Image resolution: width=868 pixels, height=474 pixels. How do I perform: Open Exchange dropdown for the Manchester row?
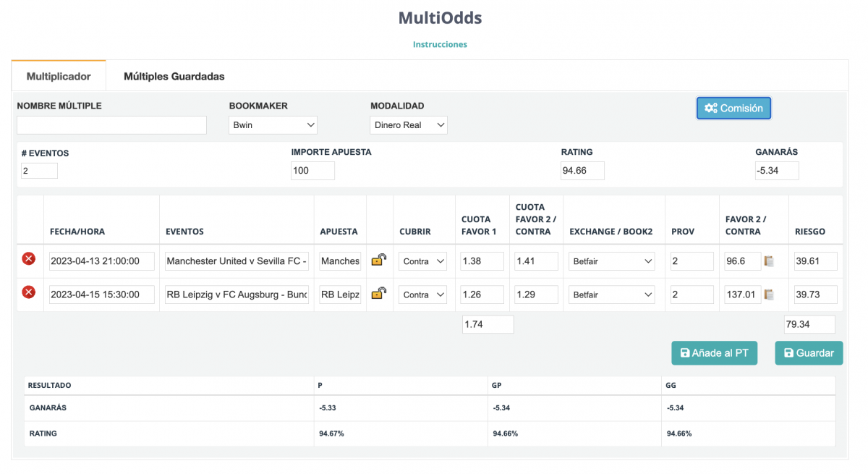(611, 261)
